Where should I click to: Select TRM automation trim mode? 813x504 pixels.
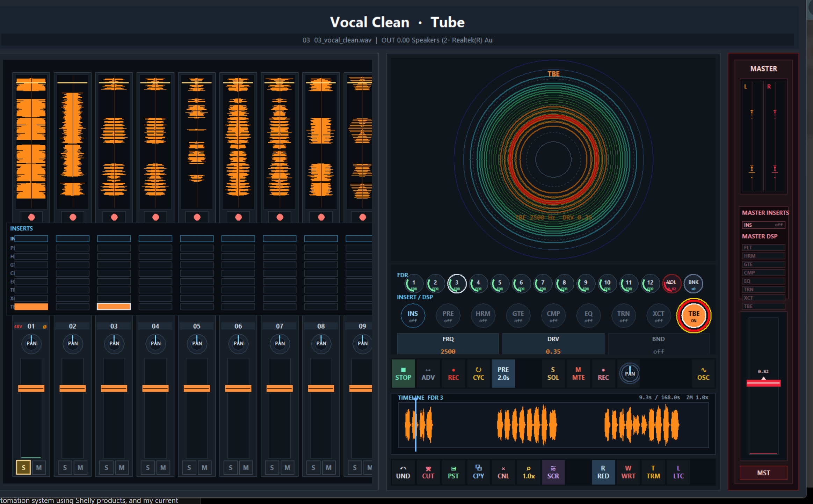(x=653, y=472)
